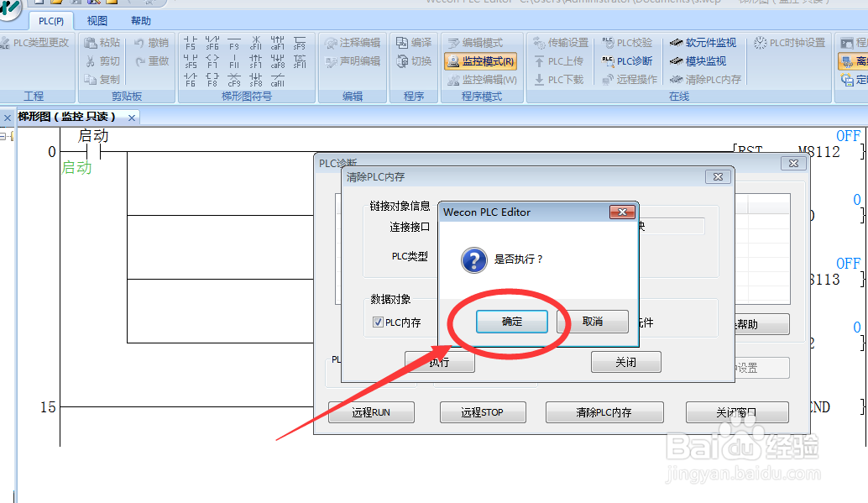This screenshot has height=503, width=868.
Task: Click 剪切 cut
Action: [x=103, y=61]
